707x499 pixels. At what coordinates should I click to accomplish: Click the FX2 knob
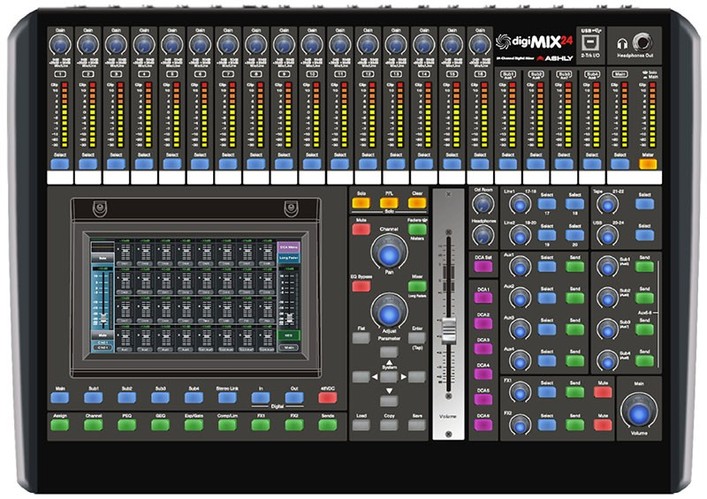click(x=520, y=425)
